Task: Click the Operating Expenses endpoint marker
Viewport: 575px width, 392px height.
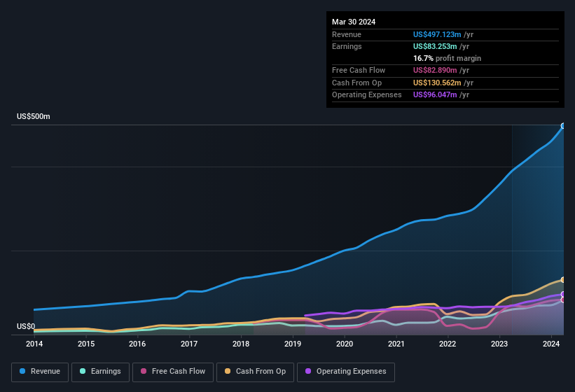Action: pos(563,294)
